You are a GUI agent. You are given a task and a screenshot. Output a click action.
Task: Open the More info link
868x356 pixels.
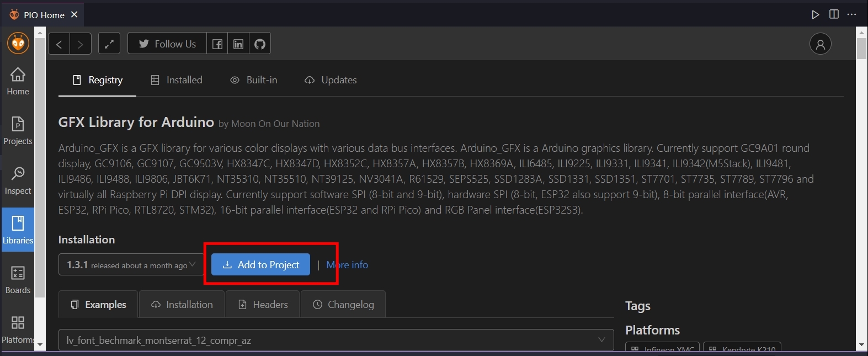(347, 265)
